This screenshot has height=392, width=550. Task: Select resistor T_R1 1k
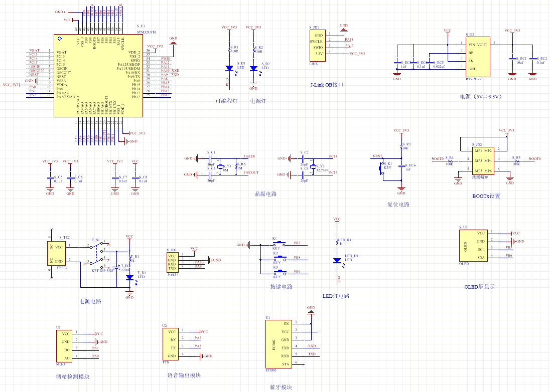pyautogui.click(x=130, y=259)
